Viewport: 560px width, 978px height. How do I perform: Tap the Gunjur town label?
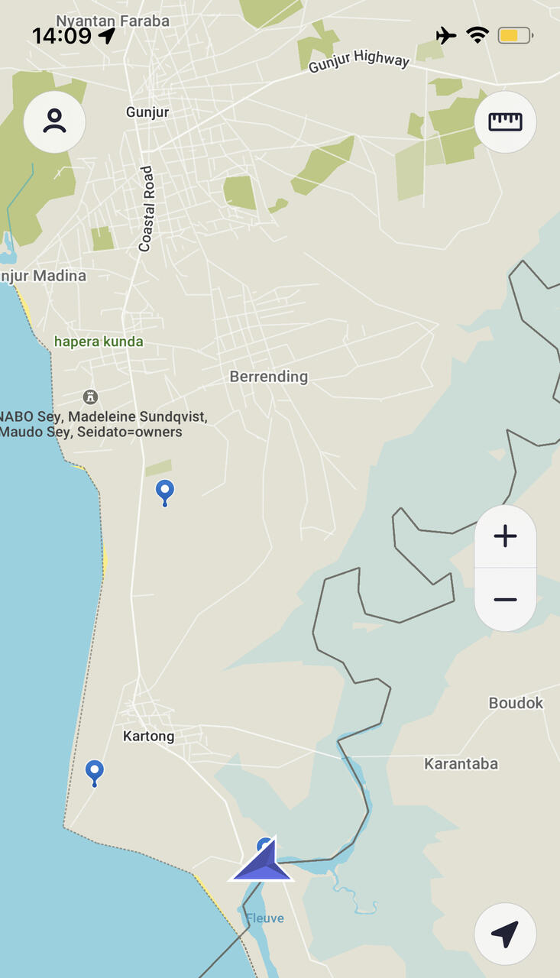(x=147, y=112)
